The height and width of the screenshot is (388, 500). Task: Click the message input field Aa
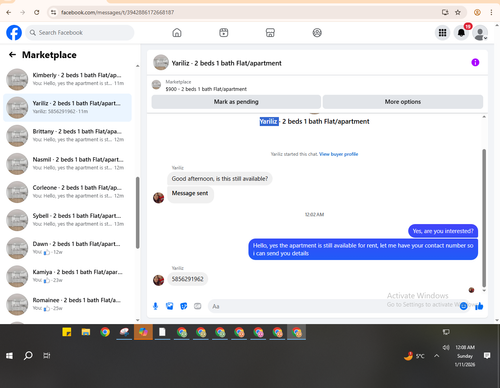(333, 306)
